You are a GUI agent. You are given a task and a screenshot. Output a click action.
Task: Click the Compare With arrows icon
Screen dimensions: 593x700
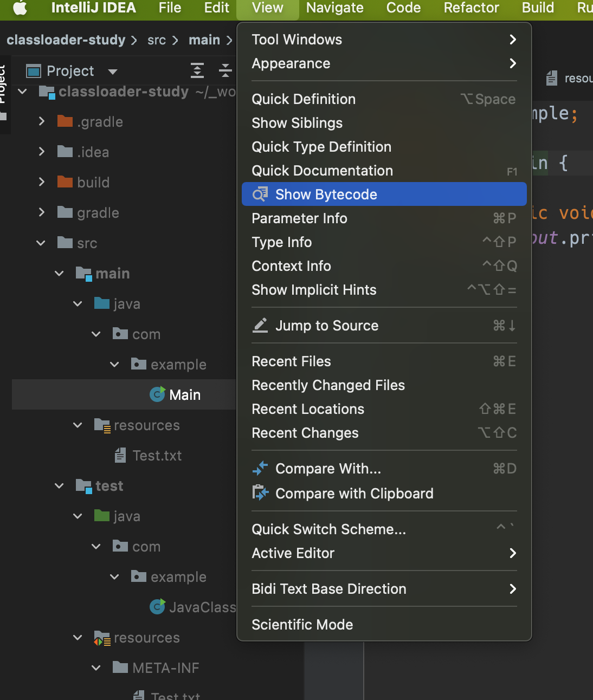[261, 468]
